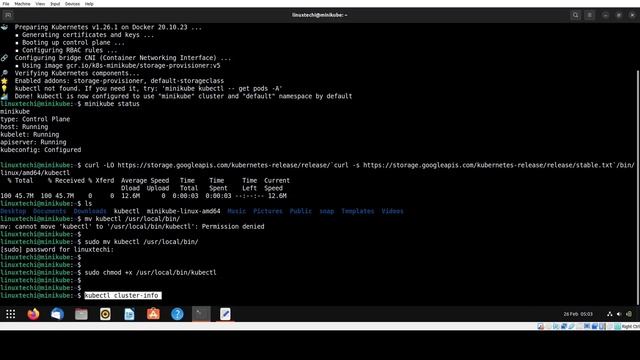Show Applications grid in the dock

coord(11,314)
